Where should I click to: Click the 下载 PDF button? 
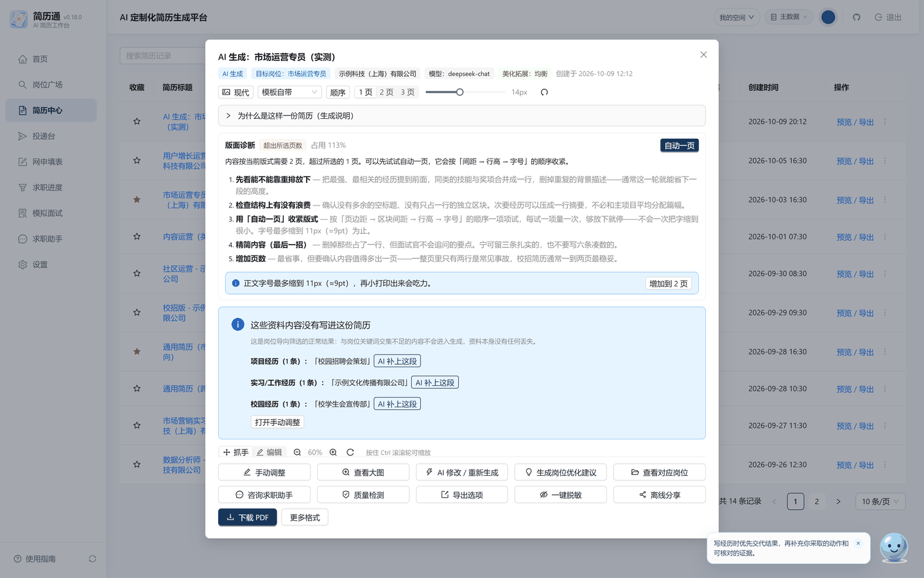click(x=248, y=517)
